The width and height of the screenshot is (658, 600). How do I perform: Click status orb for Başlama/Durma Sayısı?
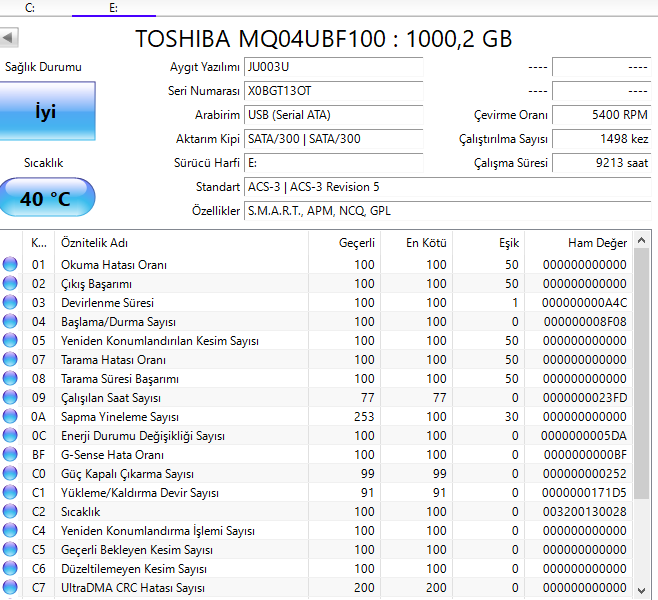tap(10, 321)
